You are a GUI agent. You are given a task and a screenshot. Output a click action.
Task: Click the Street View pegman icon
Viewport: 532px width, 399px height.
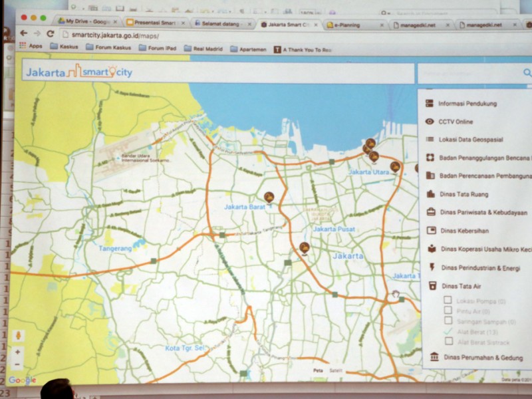(18, 336)
